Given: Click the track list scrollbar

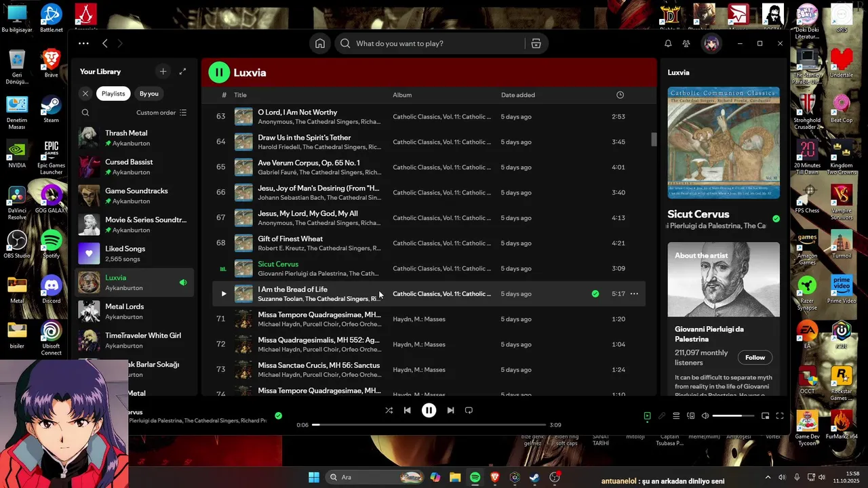Looking at the screenshot, I should pos(654,139).
